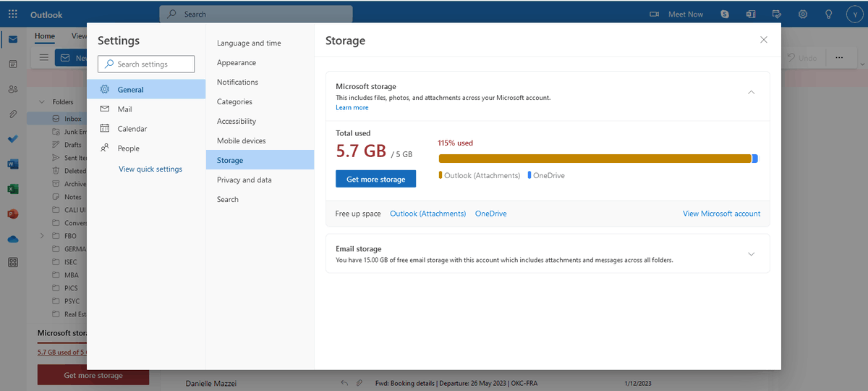Launch Excel from the left app rail
This screenshot has width=868, height=391.
[x=13, y=189]
